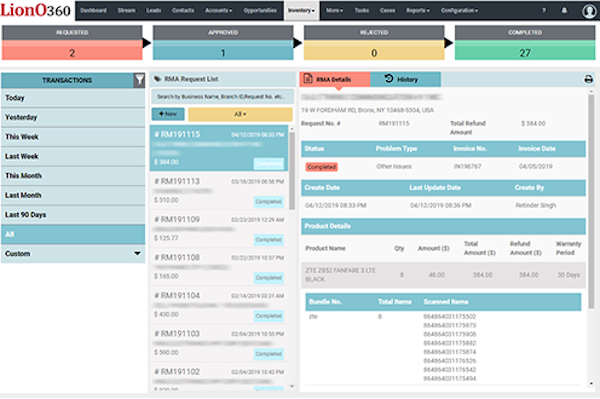Click the ZTE Z852 FANFARE 3 LTE product row
The height and width of the screenshot is (399, 600).
(443, 275)
